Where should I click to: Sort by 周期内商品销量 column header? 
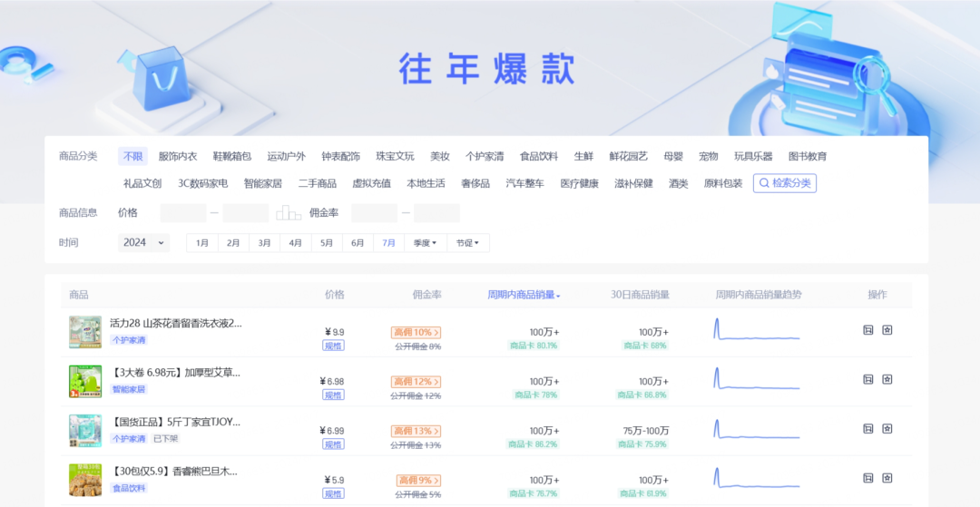point(524,295)
